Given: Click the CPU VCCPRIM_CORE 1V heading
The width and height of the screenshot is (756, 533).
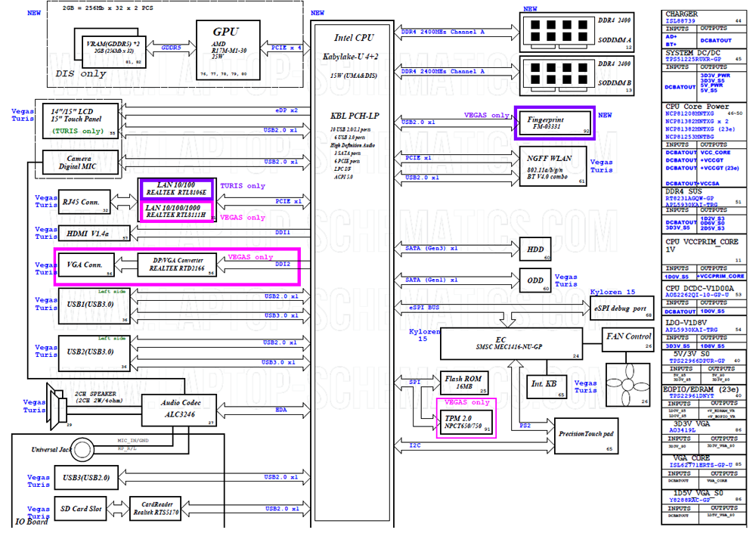Looking at the screenshot, I should tap(702, 246).
